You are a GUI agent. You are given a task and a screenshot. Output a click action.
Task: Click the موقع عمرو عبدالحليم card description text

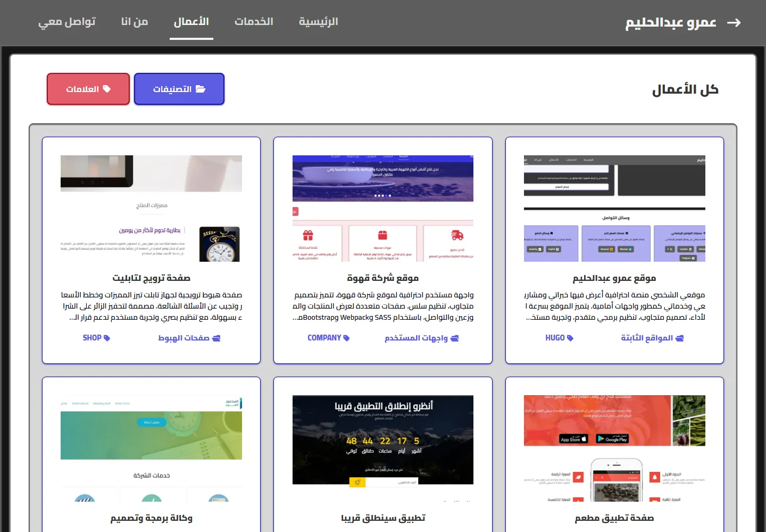pyautogui.click(x=614, y=306)
